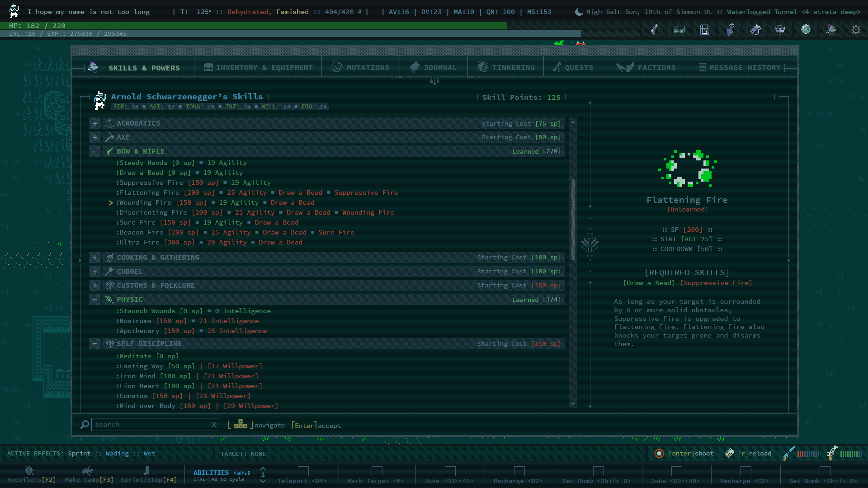The image size is (868, 488).
Task: Expand the Cooking & Gathering category
Action: point(95,258)
